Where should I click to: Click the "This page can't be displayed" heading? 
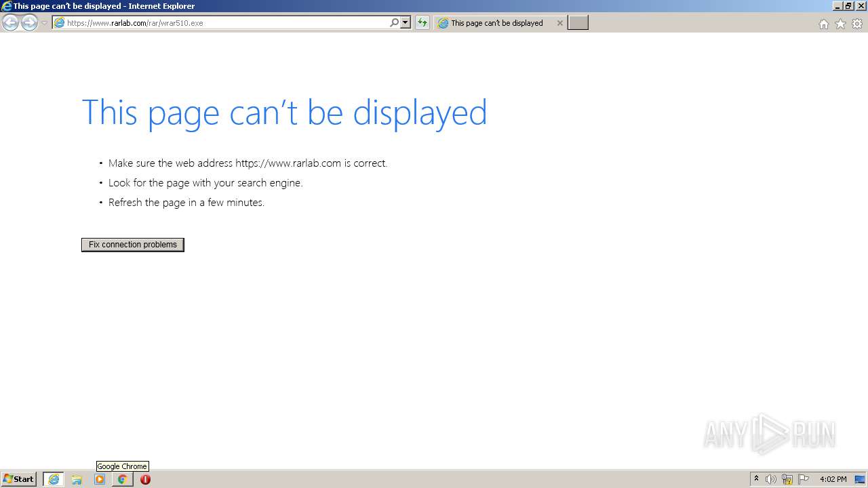(284, 113)
